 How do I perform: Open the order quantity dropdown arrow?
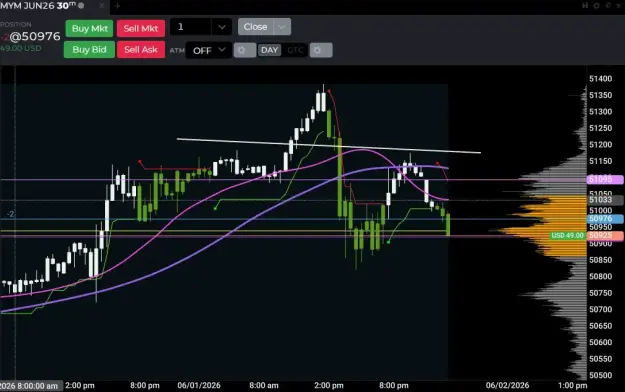click(222, 27)
